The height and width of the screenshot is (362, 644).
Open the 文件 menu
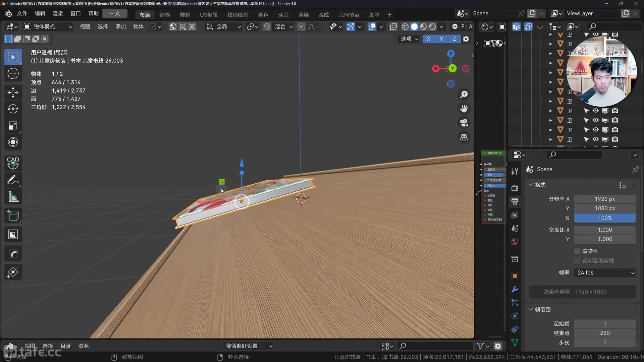tap(22, 13)
